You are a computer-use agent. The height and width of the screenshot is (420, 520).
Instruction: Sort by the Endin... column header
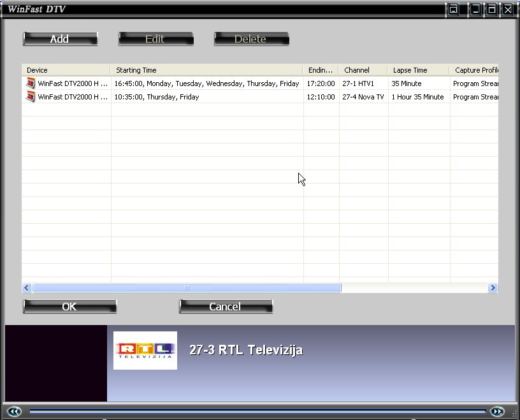click(321, 70)
